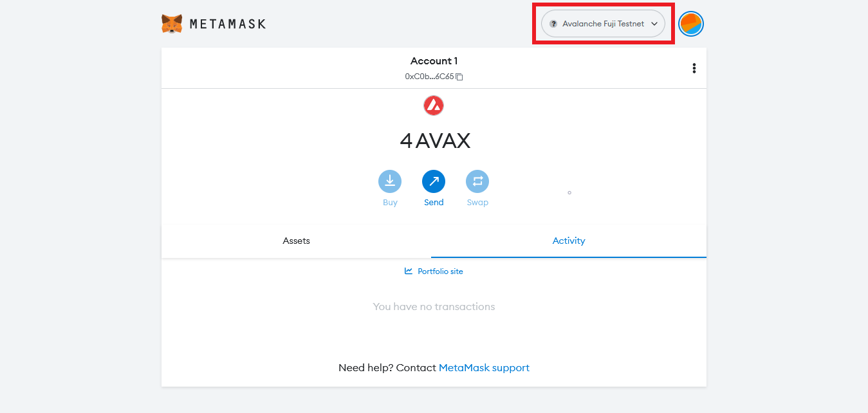
Task: Expand the Avalanche Fuji Testnet network dropdown
Action: click(x=603, y=24)
